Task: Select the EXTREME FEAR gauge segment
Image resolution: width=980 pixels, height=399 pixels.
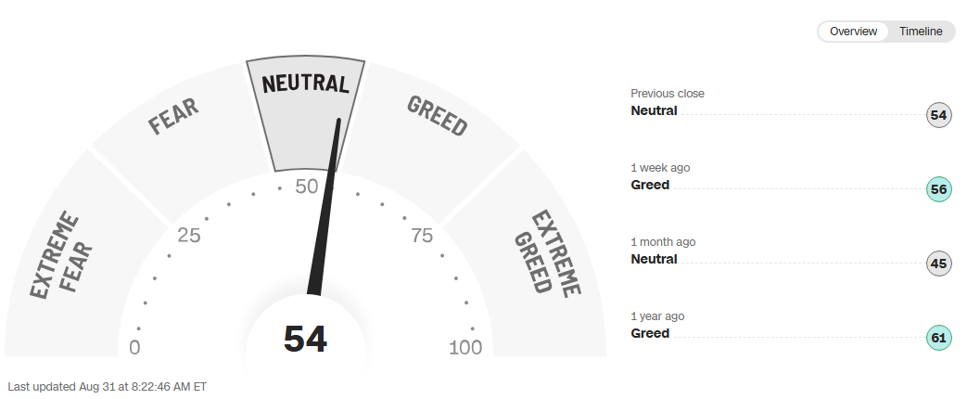Action: tap(69, 263)
